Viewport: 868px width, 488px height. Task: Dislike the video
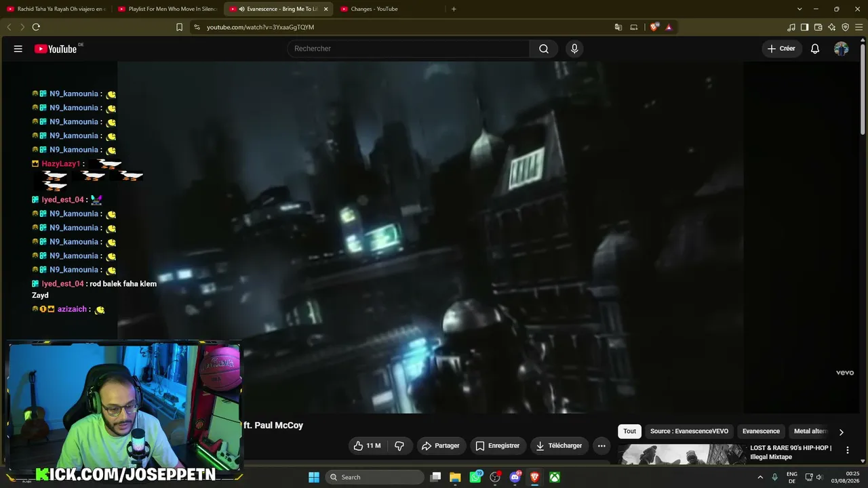click(x=399, y=446)
